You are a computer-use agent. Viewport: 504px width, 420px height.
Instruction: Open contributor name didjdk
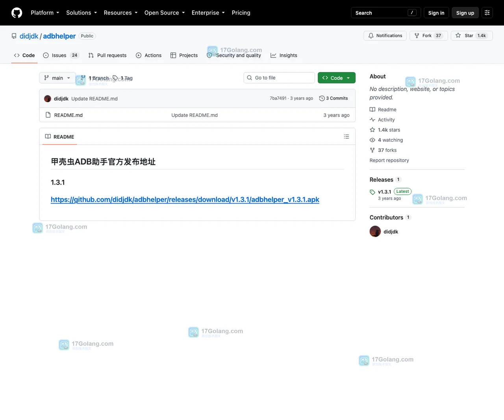(x=391, y=231)
